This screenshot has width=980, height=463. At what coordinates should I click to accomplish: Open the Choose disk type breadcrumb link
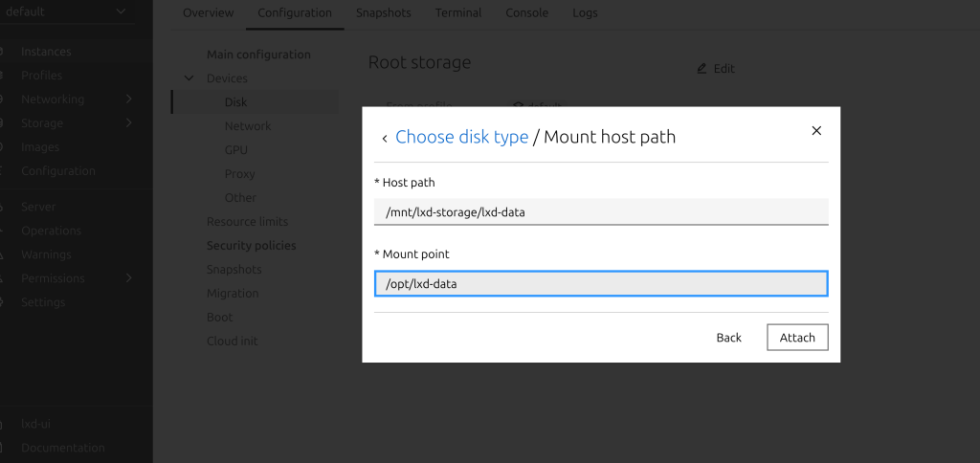(x=461, y=137)
